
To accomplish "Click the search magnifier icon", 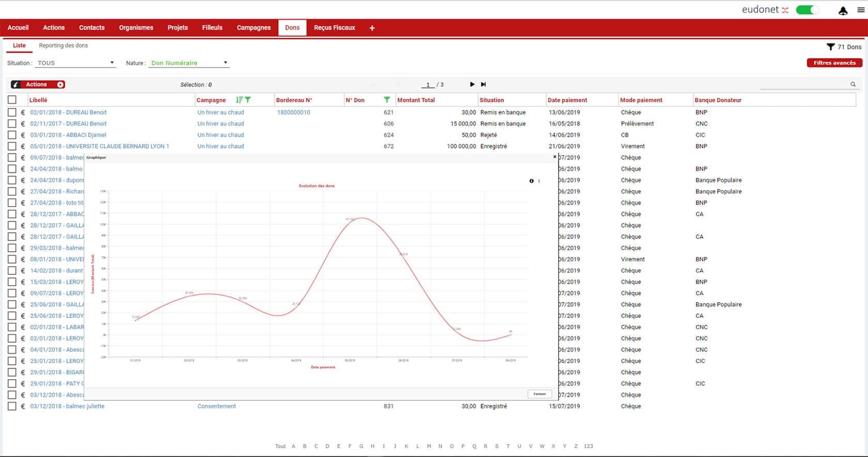I will point(853,84).
